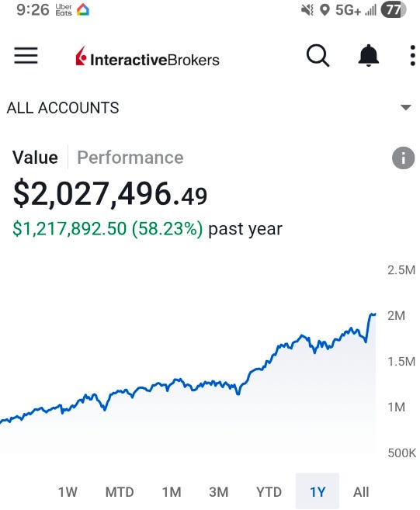Choose the YTD chart range
Image resolution: width=420 pixels, height=510 pixels.
tap(269, 492)
